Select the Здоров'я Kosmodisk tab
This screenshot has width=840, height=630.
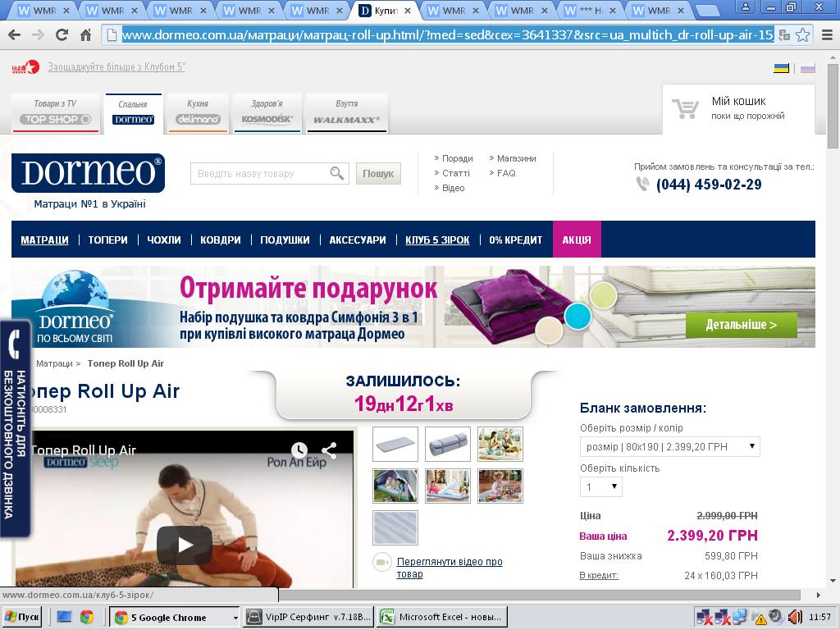pyautogui.click(x=267, y=113)
